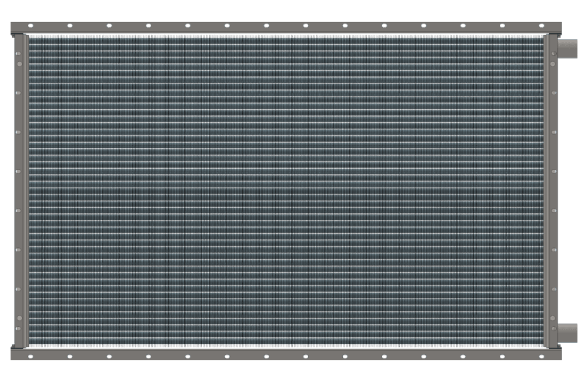Click the right vertical end plate
This screenshot has height=382, width=588.
tap(552, 191)
